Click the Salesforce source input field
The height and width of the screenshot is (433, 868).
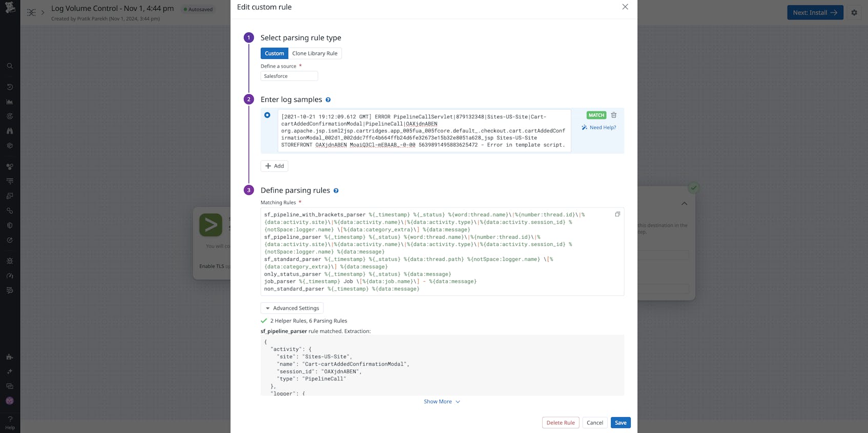pos(289,76)
